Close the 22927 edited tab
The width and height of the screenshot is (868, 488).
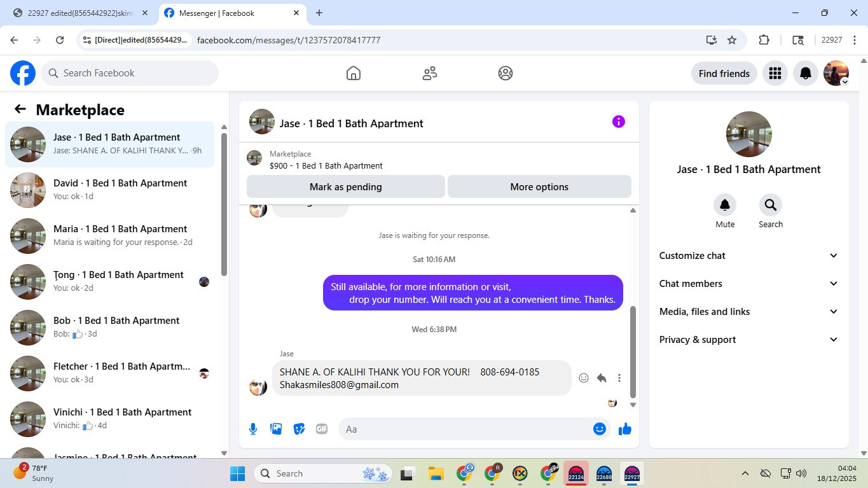(145, 13)
